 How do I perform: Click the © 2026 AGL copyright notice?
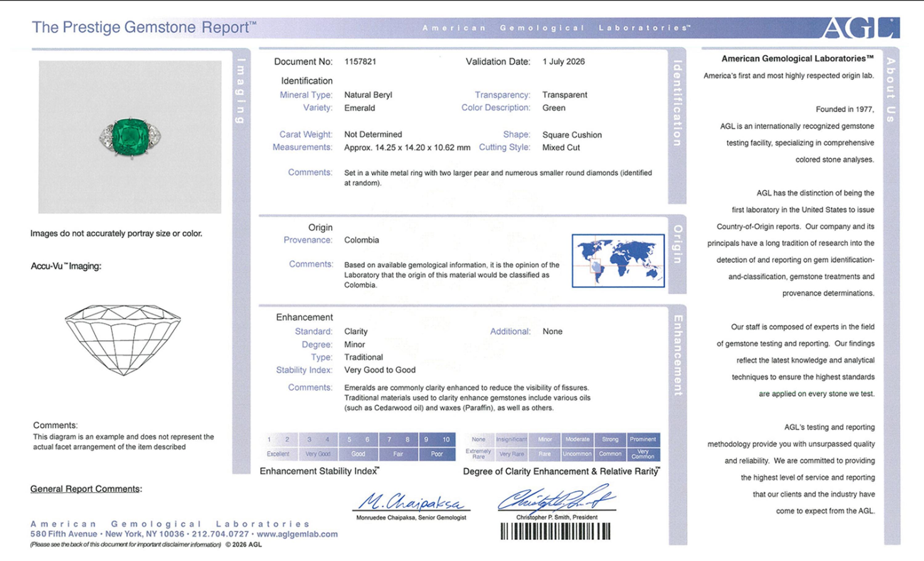pyautogui.click(x=243, y=544)
